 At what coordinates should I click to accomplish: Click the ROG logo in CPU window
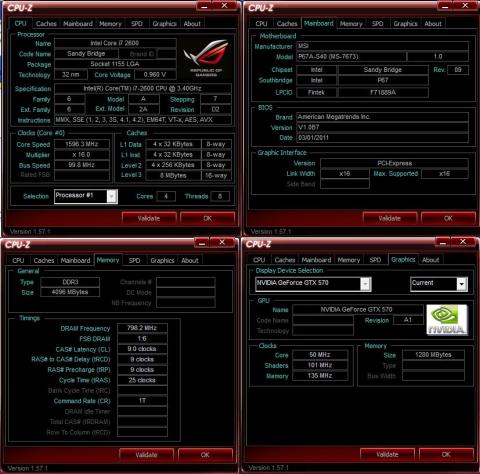click(x=206, y=58)
